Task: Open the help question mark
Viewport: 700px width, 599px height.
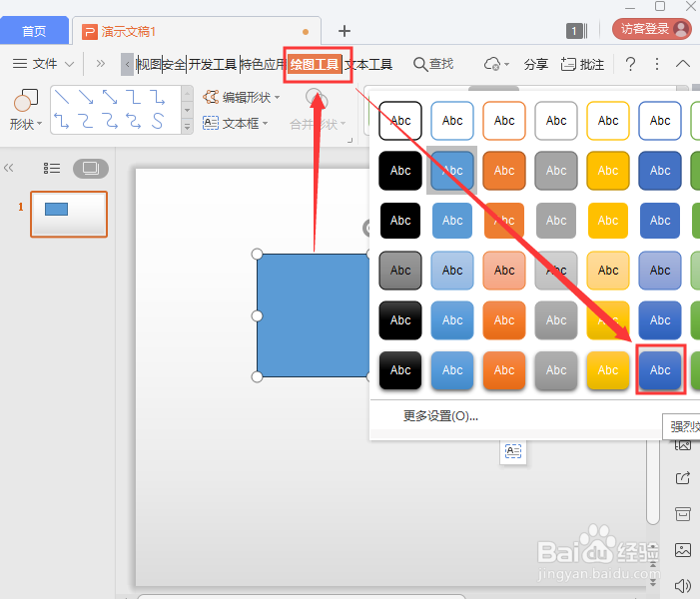Action: pos(630,64)
